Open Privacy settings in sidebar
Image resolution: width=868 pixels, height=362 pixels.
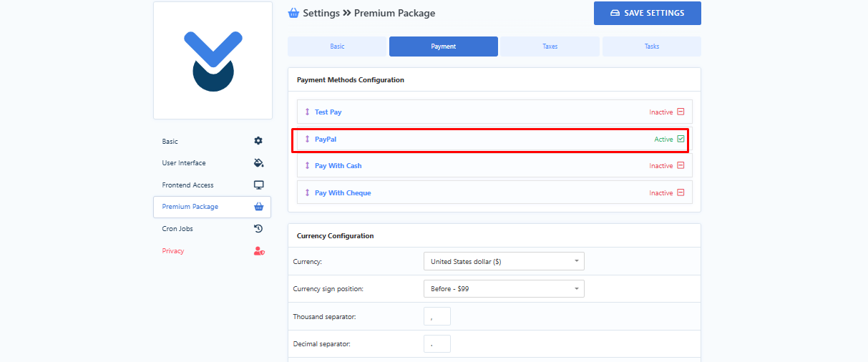click(213, 251)
